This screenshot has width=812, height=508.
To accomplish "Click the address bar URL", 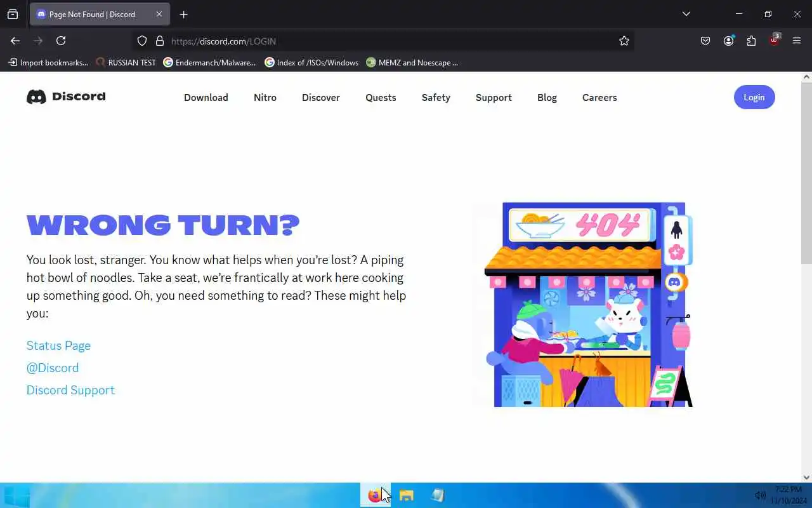I will pos(223,41).
